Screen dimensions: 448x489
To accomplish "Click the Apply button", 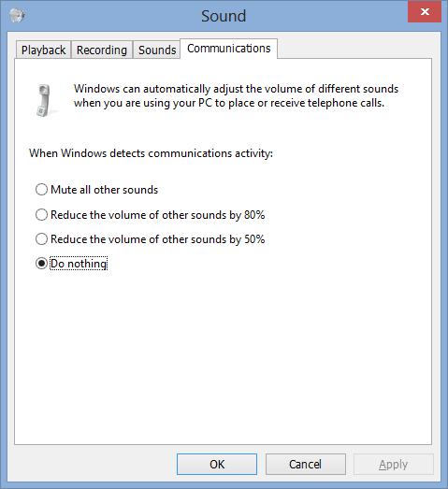I will pos(394,464).
